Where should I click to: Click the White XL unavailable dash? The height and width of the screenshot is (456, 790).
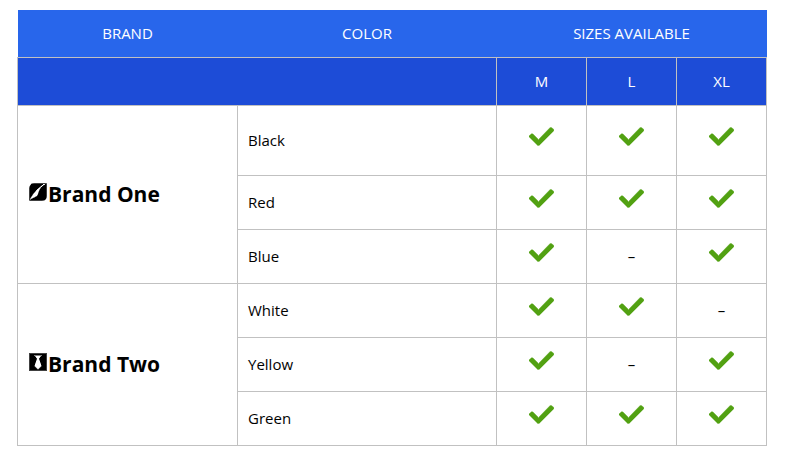721,311
